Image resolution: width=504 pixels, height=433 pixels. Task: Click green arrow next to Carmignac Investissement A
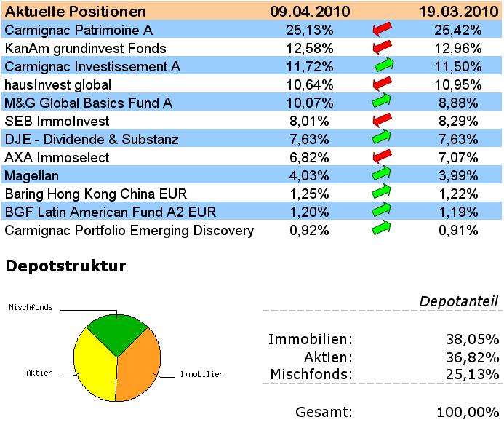point(382,66)
